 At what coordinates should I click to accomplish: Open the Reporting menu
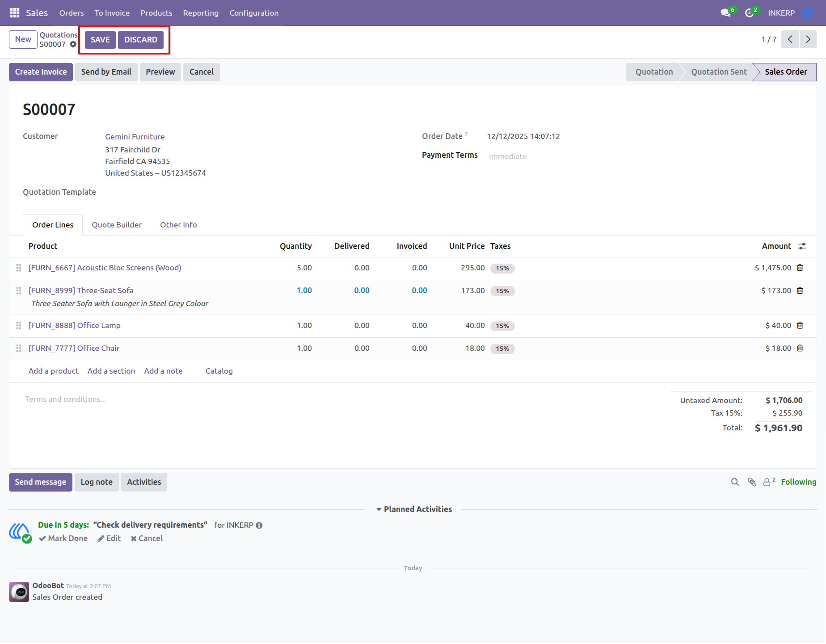coord(201,13)
